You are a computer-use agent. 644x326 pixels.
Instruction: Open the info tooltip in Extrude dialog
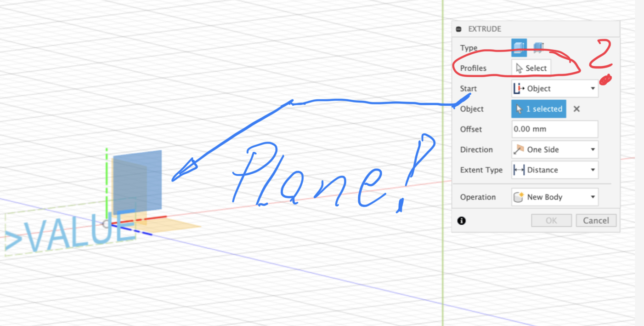pos(462,221)
